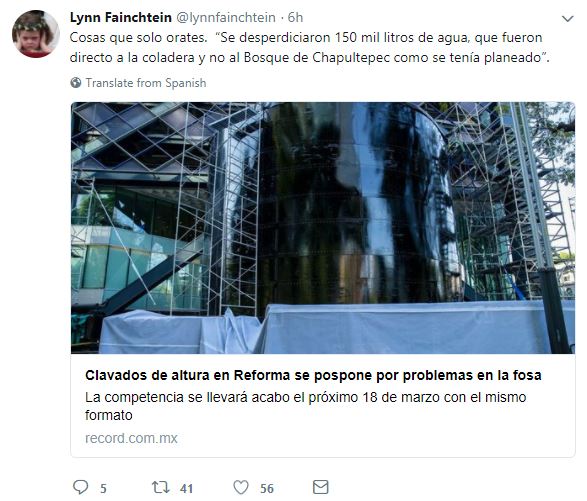Expand the tweet options chevron

pyautogui.click(x=568, y=18)
